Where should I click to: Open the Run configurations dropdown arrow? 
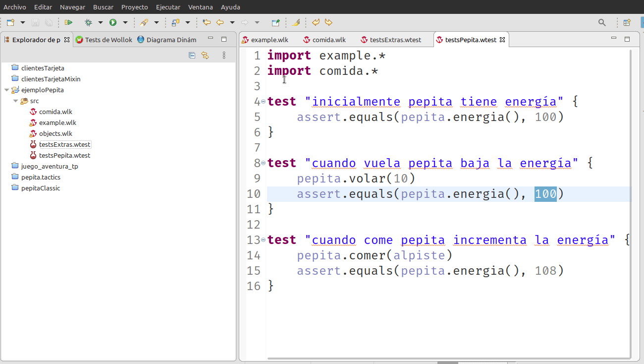pos(125,22)
